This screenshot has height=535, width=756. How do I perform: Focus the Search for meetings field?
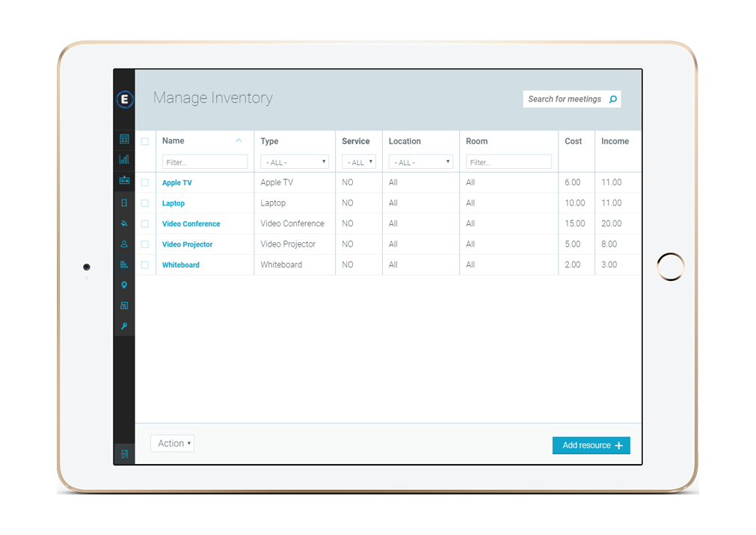tap(565, 99)
